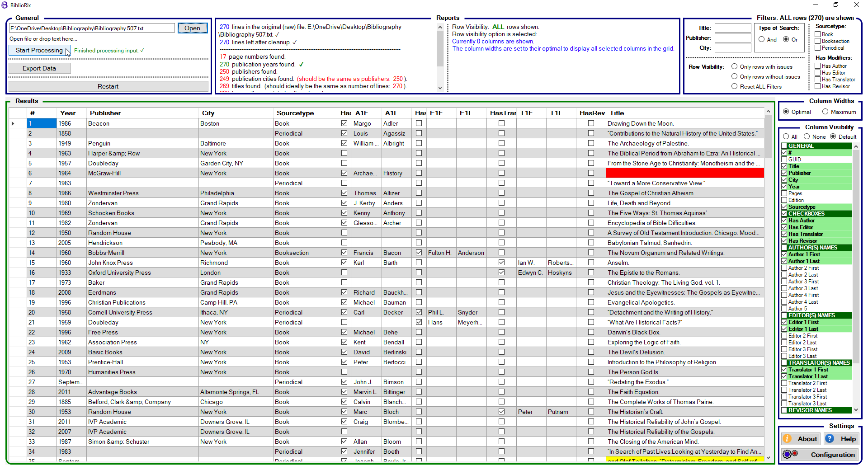Screen dimensions: 868x470
Task: Click the blue Help question mark icon
Action: (830, 439)
